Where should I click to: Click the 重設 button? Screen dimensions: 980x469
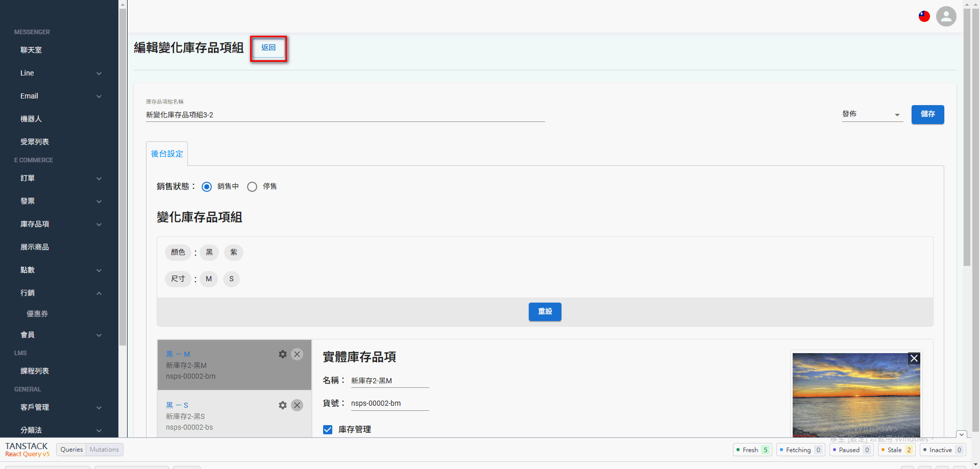click(545, 311)
